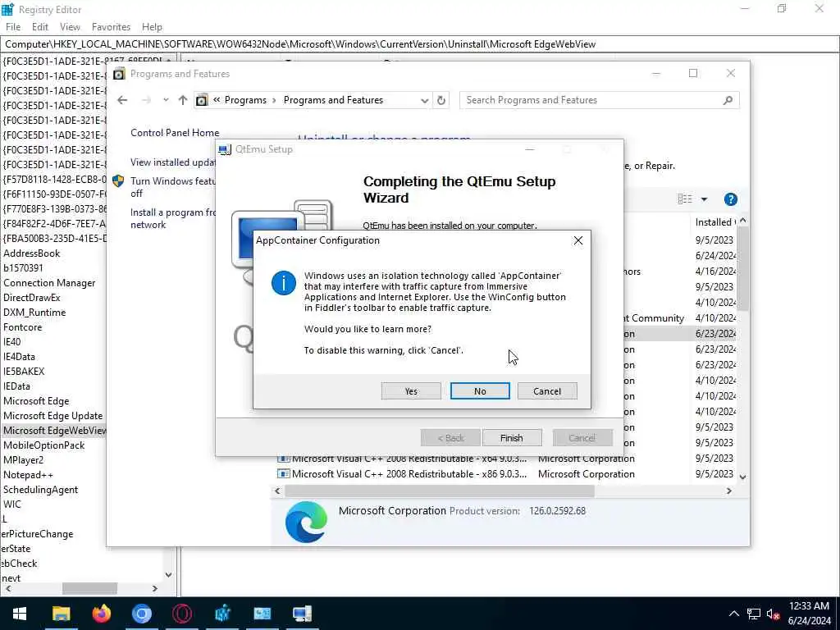Screen dimensions: 840x630
Task: Open the Favorites menu in Registry Editor
Action: pos(111,27)
